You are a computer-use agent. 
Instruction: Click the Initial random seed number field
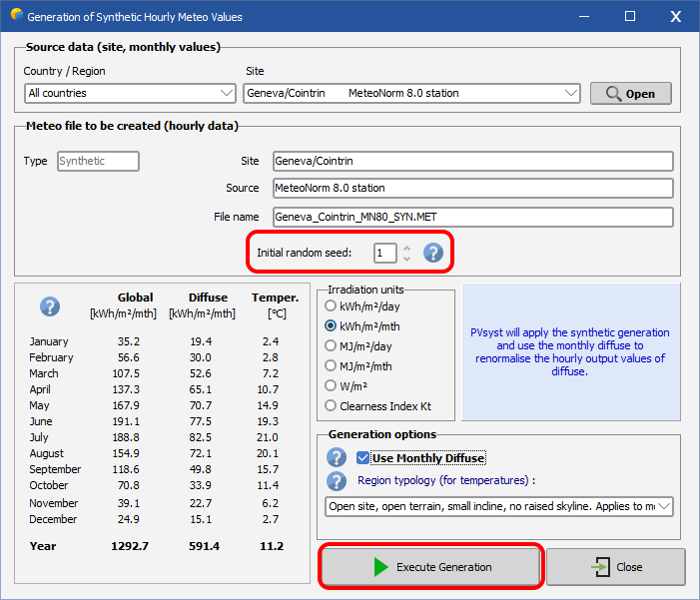(384, 254)
